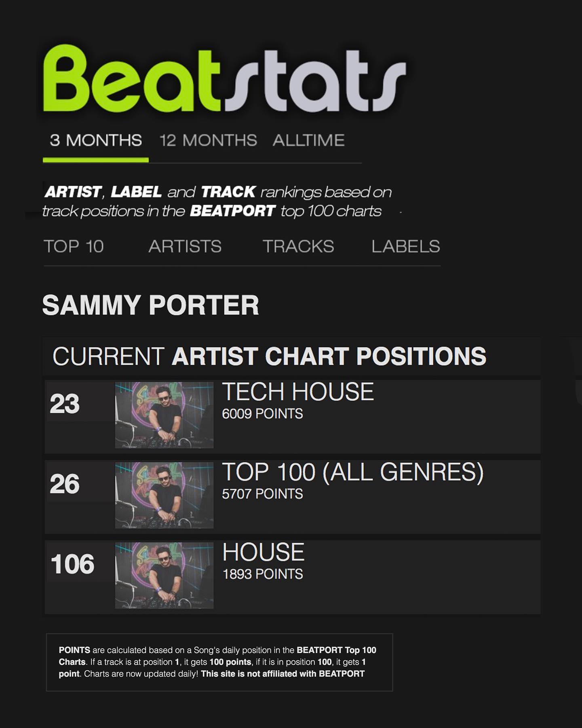Click the CURRENT ARTIST CHART POSITIONS header
This screenshot has height=728, width=582.
(269, 356)
